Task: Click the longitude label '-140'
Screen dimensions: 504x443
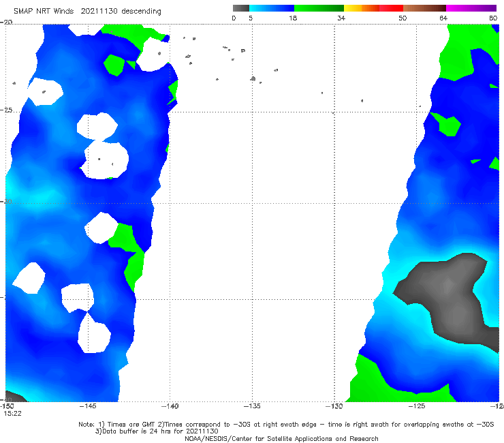Action: 170,406
